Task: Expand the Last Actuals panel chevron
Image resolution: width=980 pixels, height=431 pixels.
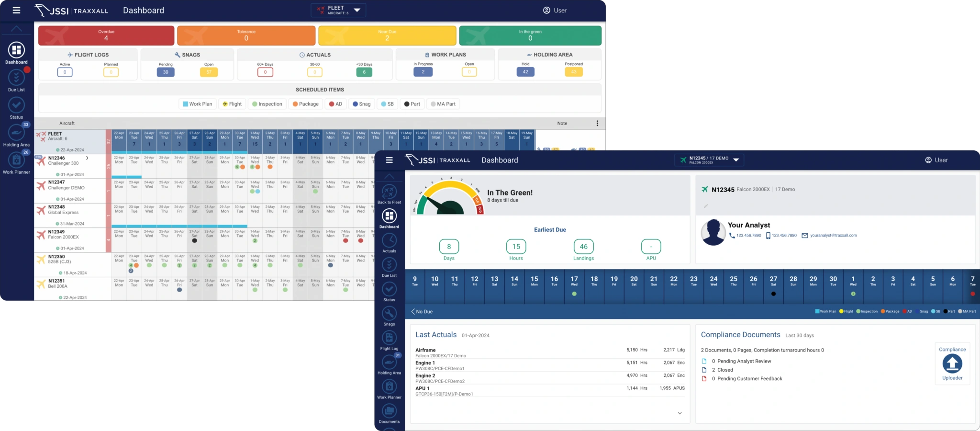Action: coord(679,413)
